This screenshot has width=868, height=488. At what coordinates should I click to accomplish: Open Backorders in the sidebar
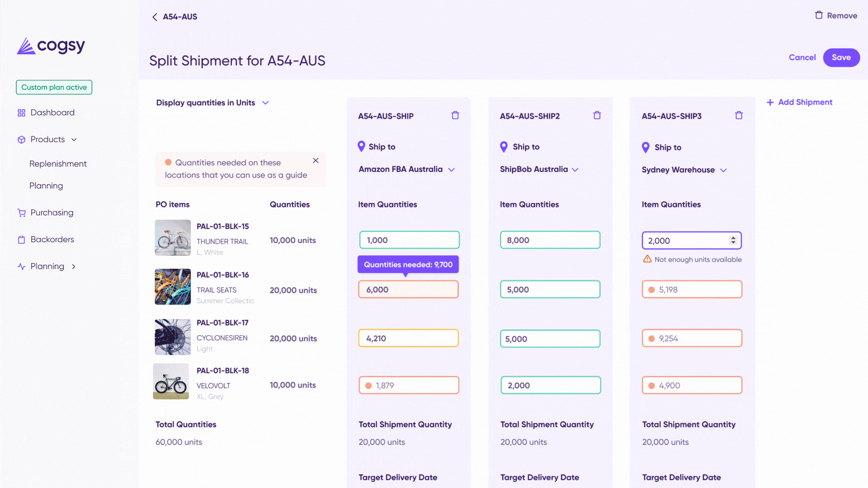pyautogui.click(x=52, y=239)
